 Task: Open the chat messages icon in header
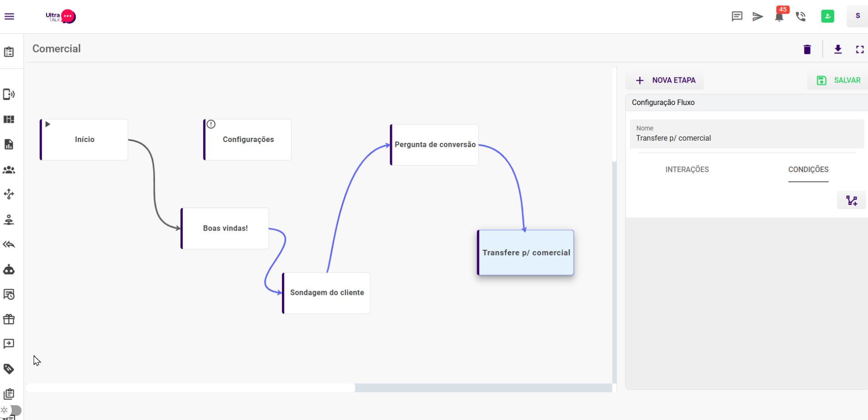tap(737, 16)
